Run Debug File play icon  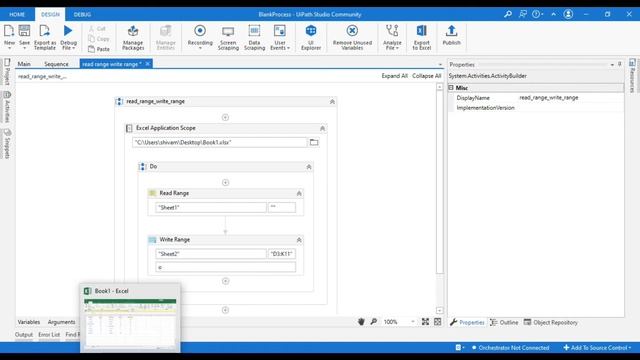(x=68, y=31)
